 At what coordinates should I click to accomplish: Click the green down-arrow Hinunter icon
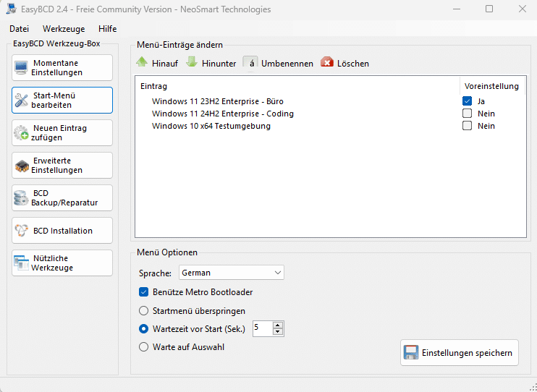point(192,62)
